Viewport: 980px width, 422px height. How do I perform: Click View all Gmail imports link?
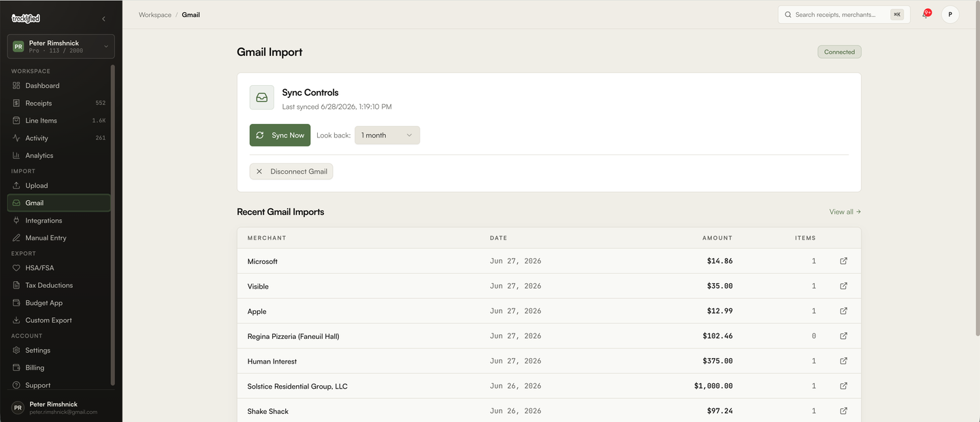pos(845,212)
